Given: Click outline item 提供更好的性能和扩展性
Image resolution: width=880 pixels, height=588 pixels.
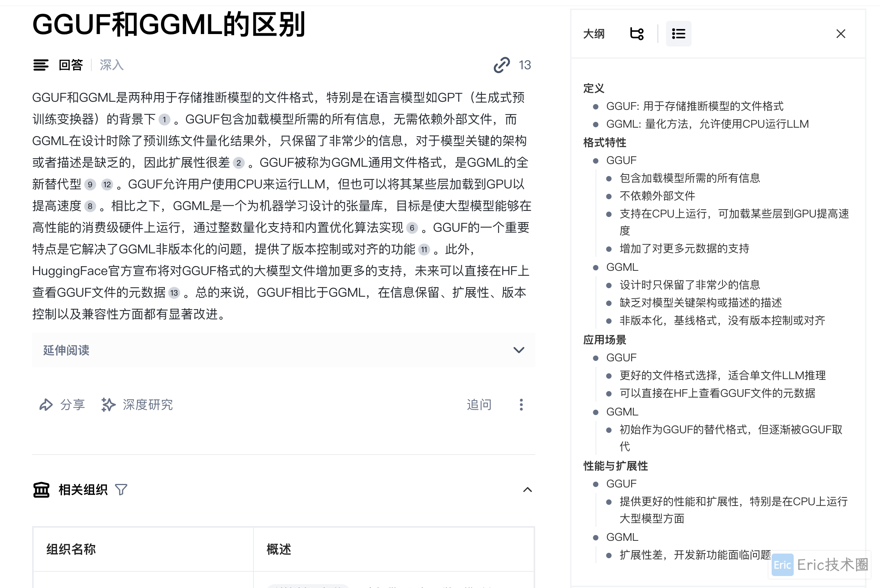Looking at the screenshot, I should click(734, 510).
